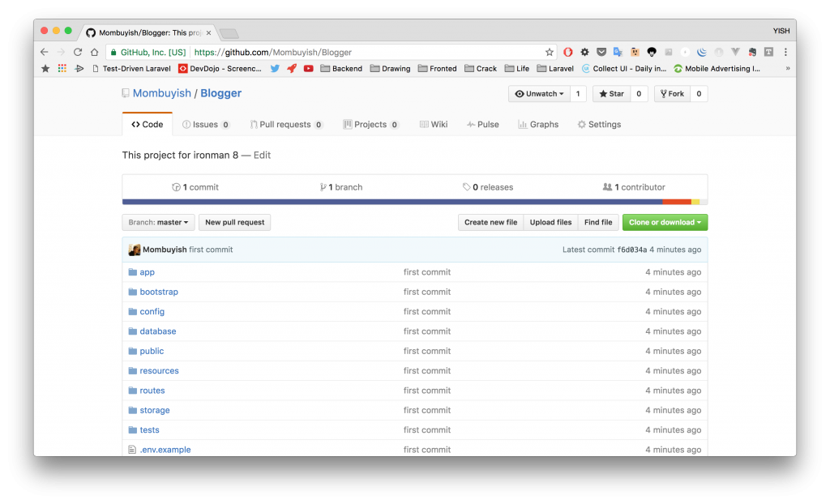830x504 pixels.
Task: Open the gray T extension icon
Action: [x=768, y=52]
